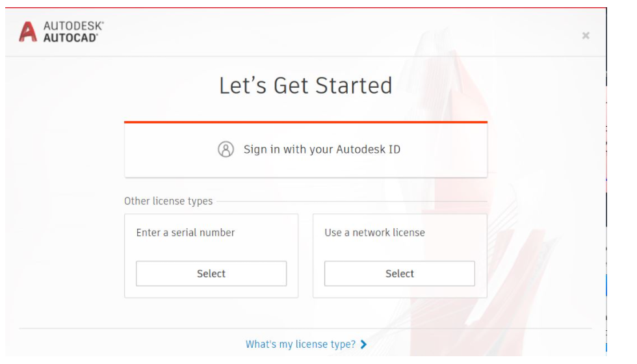Sign in with your Autodesk ID
This screenshot has height=364, width=637.
coord(322,149)
